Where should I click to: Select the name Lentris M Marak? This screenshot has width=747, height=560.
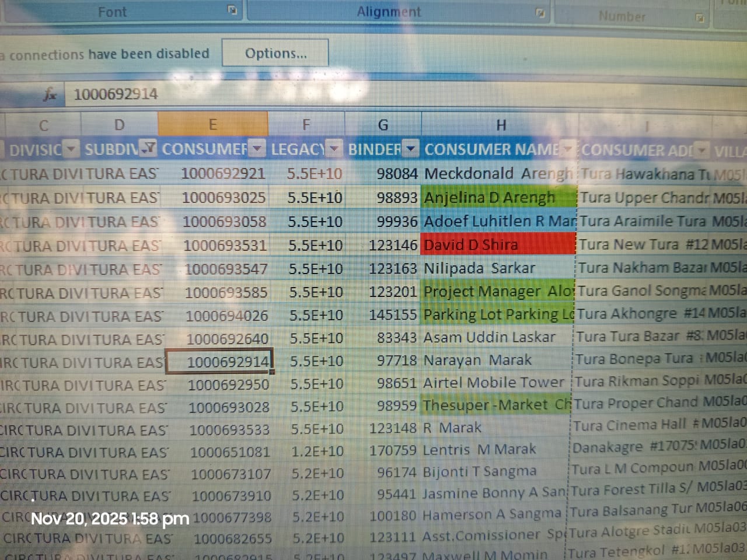495,449
